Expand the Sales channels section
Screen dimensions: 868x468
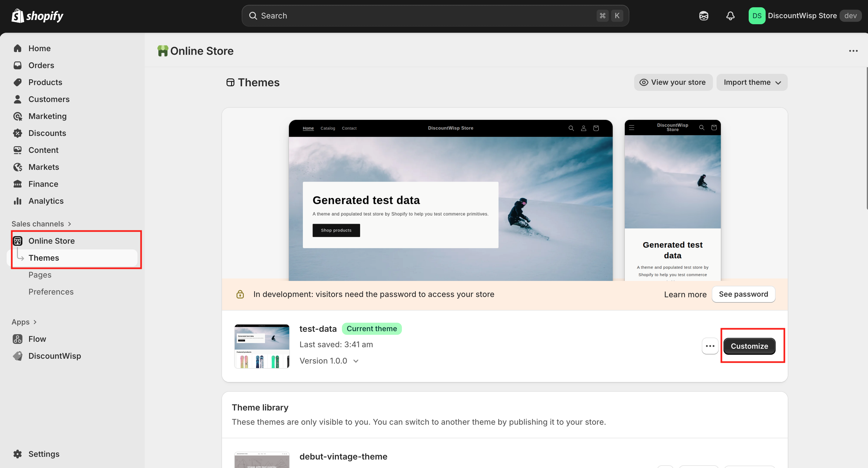click(x=41, y=224)
